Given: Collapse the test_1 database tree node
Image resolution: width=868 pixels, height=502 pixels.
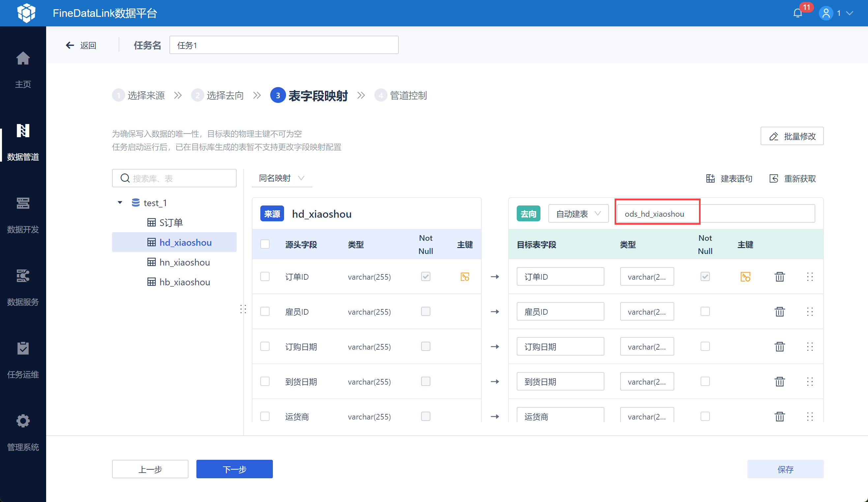Looking at the screenshot, I should (120, 203).
